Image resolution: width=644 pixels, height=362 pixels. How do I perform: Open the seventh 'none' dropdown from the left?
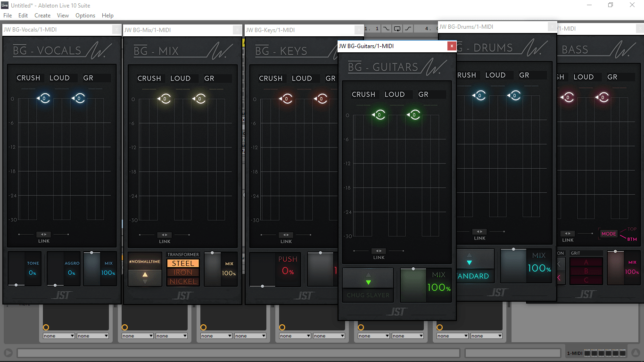[x=295, y=336]
